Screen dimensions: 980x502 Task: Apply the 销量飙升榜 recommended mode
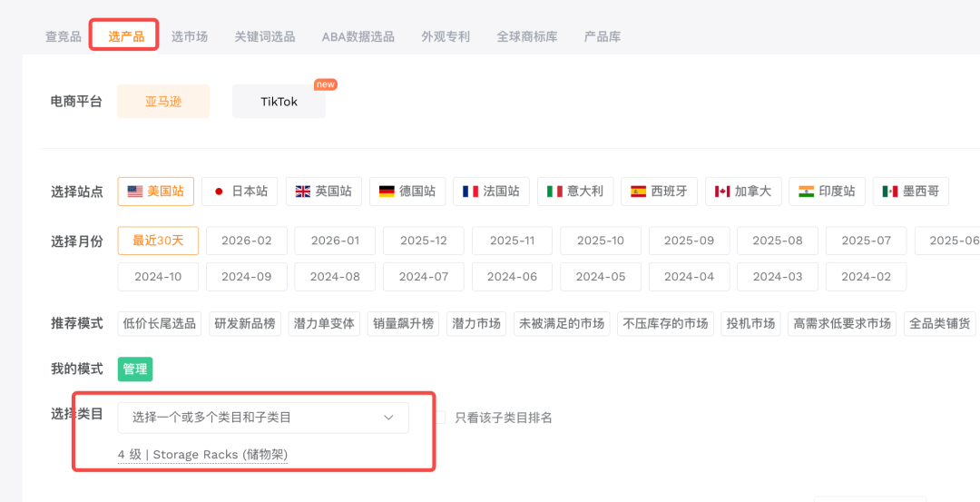[x=403, y=324]
